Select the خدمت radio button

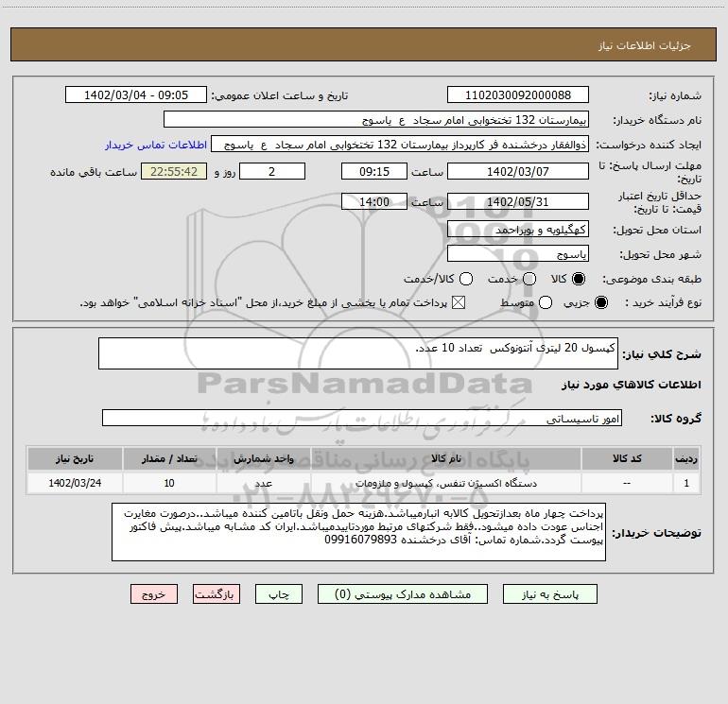529,279
